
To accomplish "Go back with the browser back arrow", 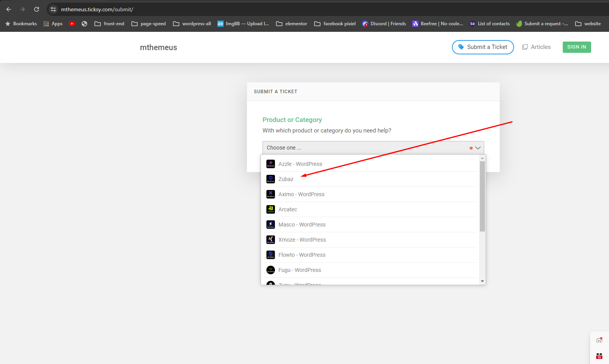I will [x=9, y=9].
